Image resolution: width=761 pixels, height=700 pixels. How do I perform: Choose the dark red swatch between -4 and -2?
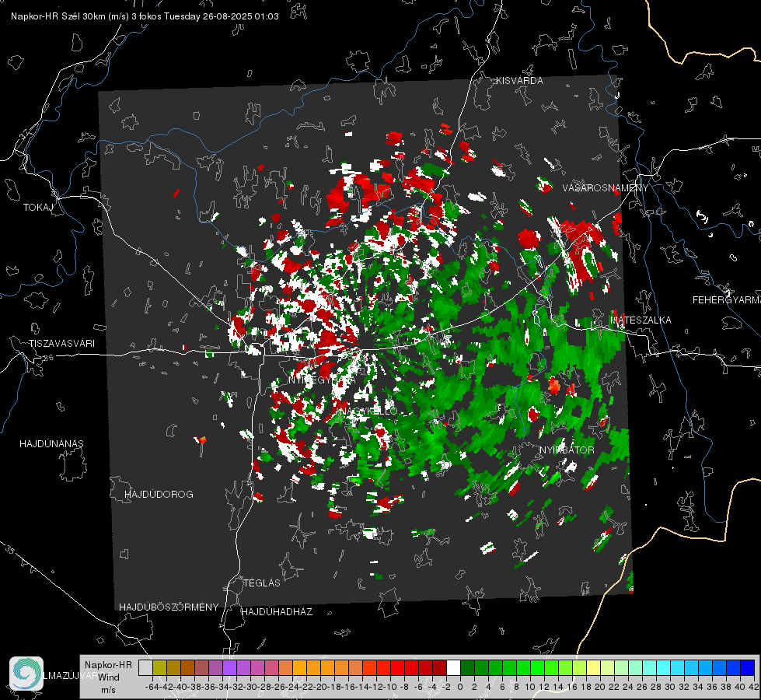pos(439,667)
